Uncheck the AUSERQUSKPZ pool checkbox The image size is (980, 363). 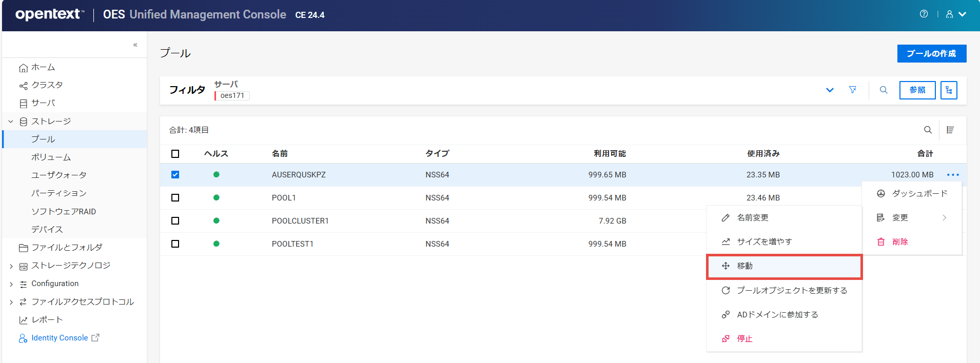pos(175,175)
